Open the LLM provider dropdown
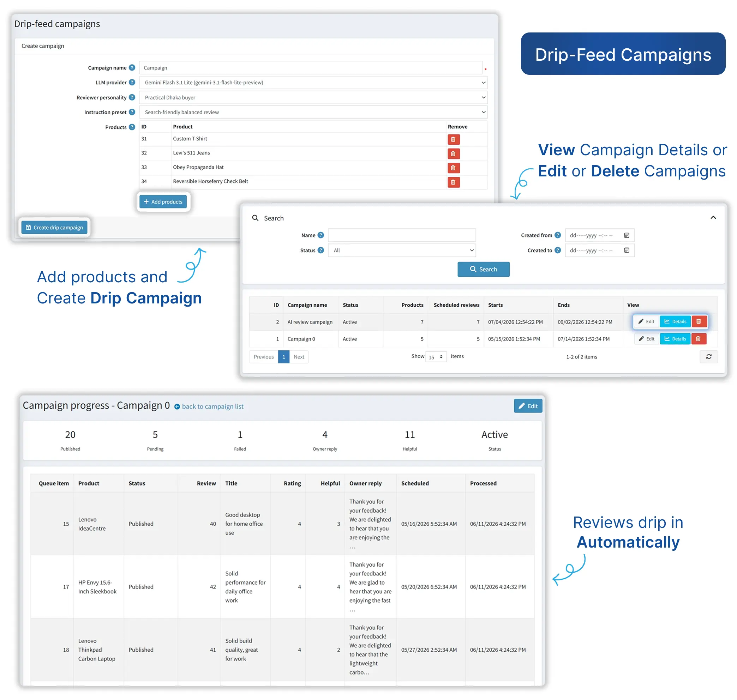This screenshot has height=700, width=737. [313, 83]
